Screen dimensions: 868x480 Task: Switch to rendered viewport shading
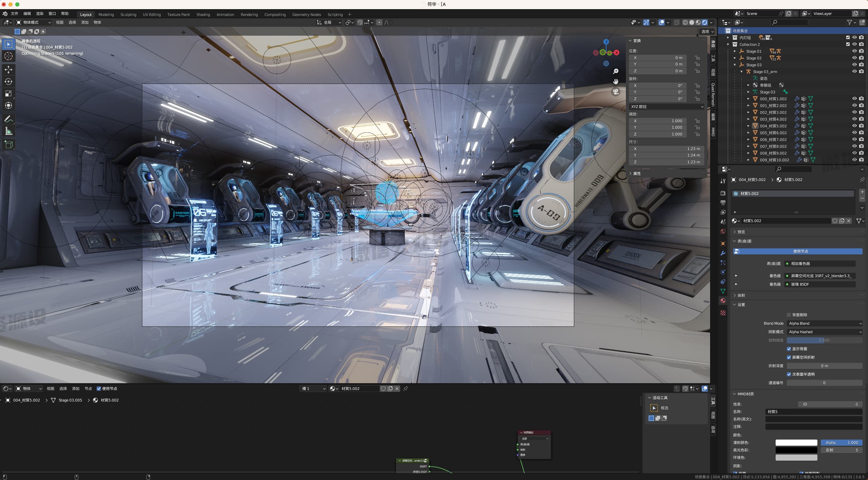[x=705, y=22]
